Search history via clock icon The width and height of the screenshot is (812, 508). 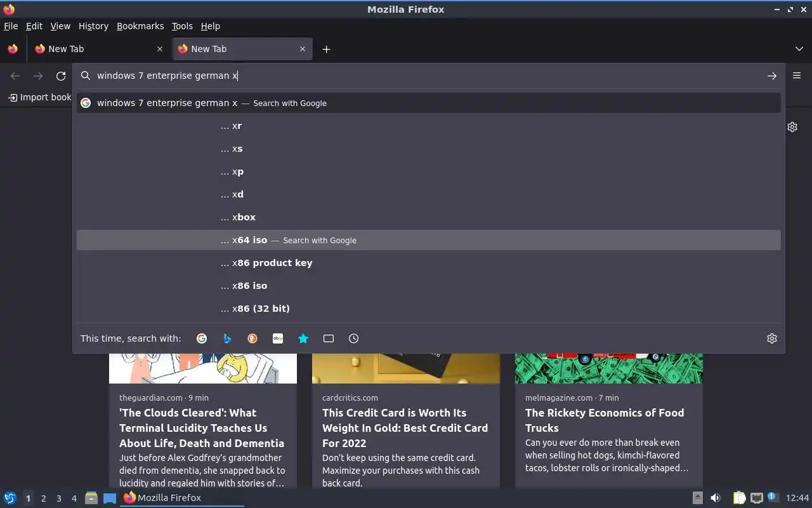[x=354, y=338]
